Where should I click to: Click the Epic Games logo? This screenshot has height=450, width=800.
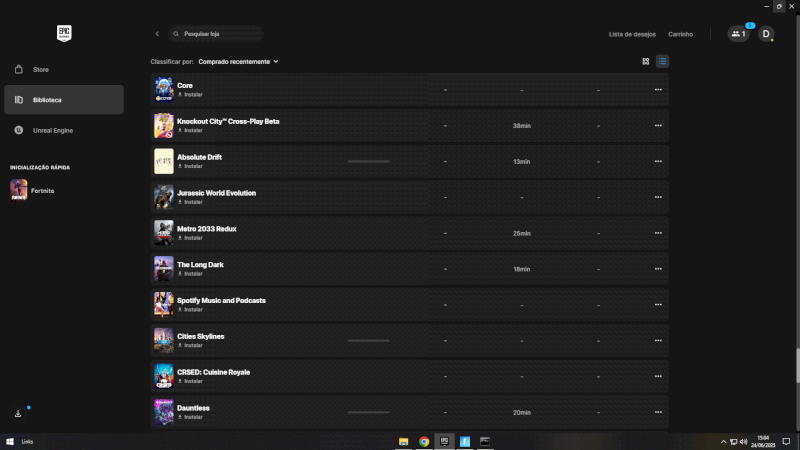point(64,34)
